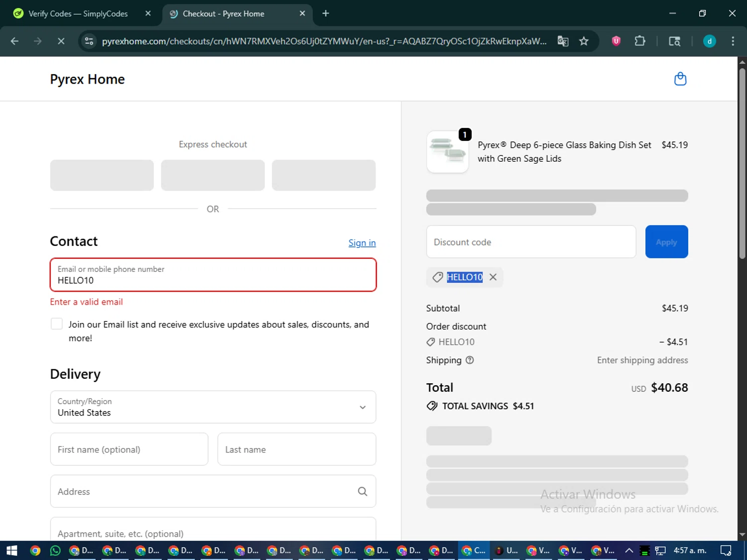Open the tab search icon in the toolbar
The width and height of the screenshot is (747, 560).
pos(674,41)
